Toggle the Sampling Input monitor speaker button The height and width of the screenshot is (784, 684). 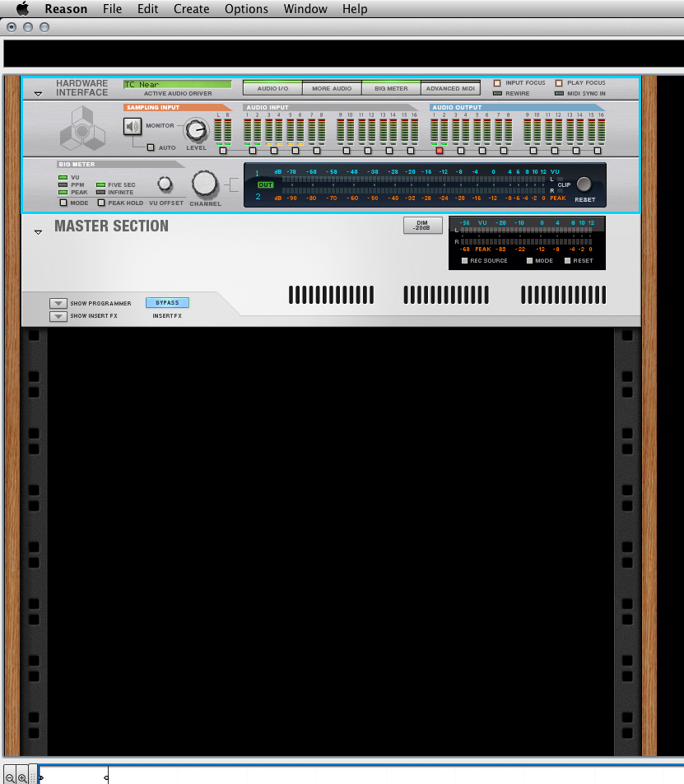133,127
